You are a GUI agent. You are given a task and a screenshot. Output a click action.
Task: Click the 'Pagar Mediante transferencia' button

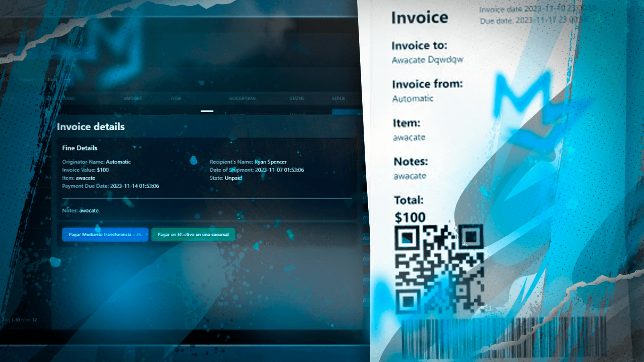[105, 235]
